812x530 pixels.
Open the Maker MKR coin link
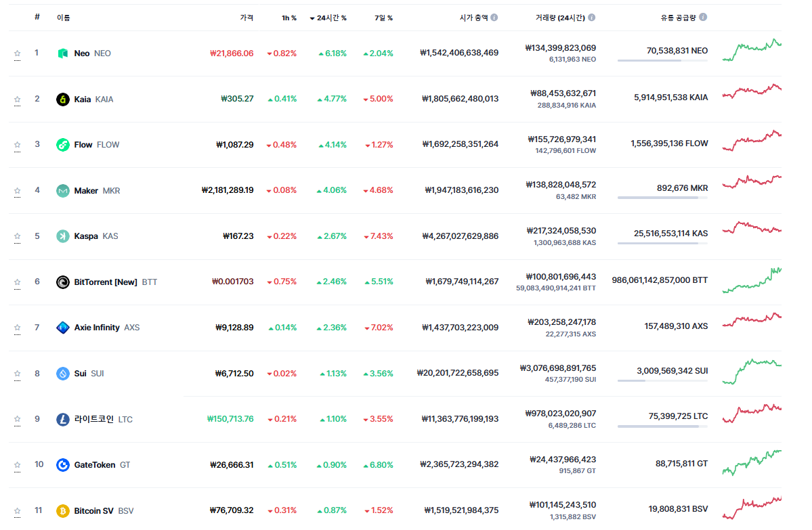point(97,190)
